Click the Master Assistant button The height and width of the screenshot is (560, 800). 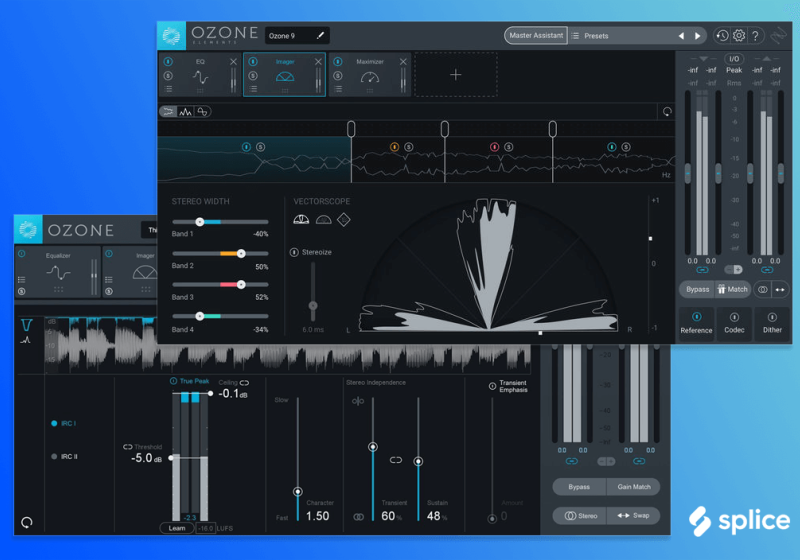coord(535,36)
